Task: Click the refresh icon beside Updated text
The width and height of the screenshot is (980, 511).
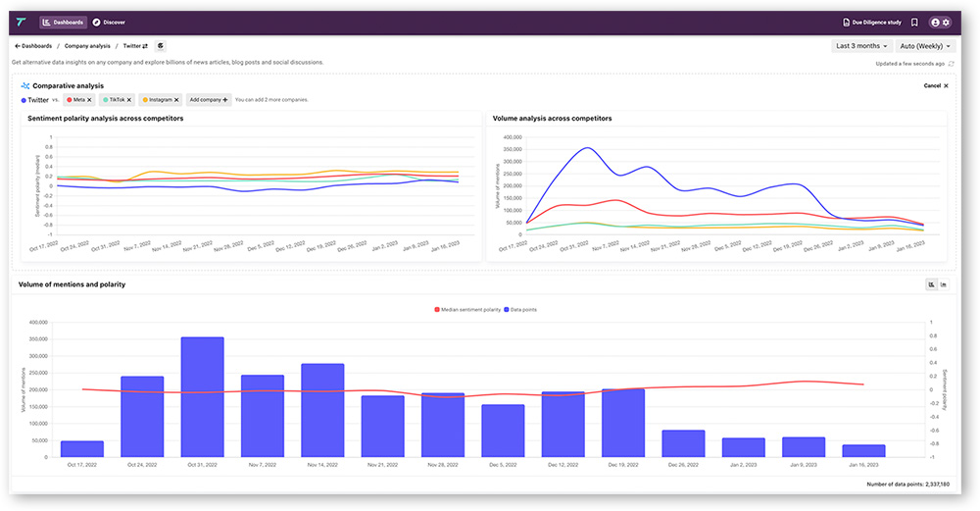Action: click(x=952, y=64)
